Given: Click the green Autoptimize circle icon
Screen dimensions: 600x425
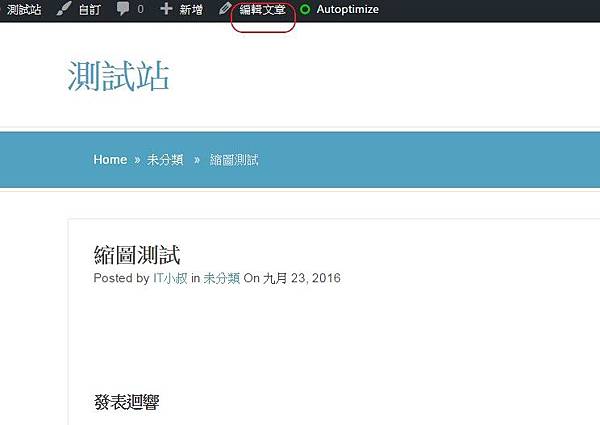Looking at the screenshot, I should (x=305, y=9).
